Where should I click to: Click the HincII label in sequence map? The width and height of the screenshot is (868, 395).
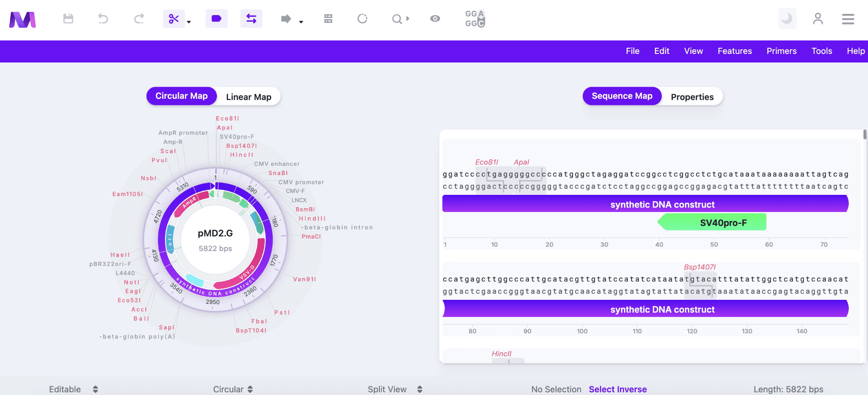(x=501, y=354)
